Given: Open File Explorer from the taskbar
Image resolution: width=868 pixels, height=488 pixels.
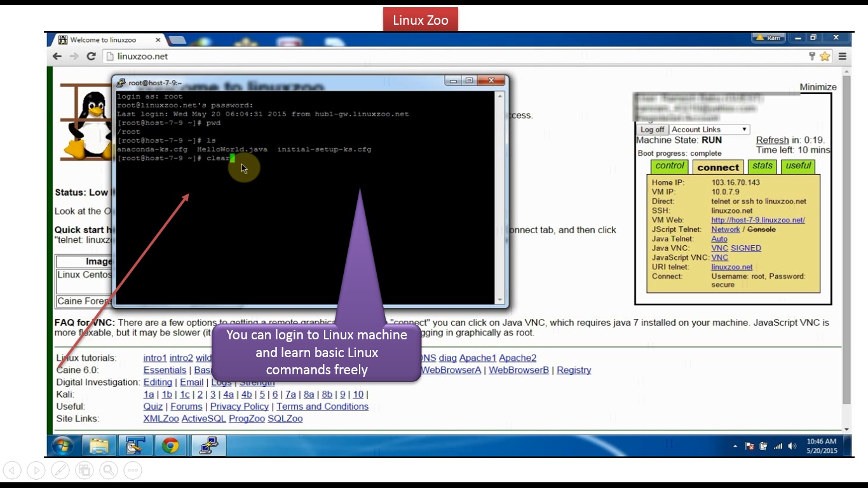Looking at the screenshot, I should pos(99,445).
